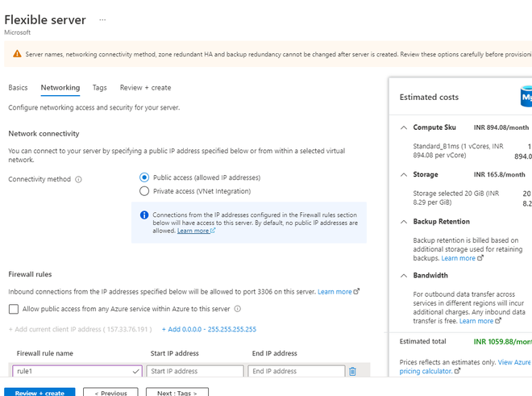532x396 pixels.
Task: Click Add 0.0.0.0 - 255.255.255.255 link
Action: click(x=209, y=329)
